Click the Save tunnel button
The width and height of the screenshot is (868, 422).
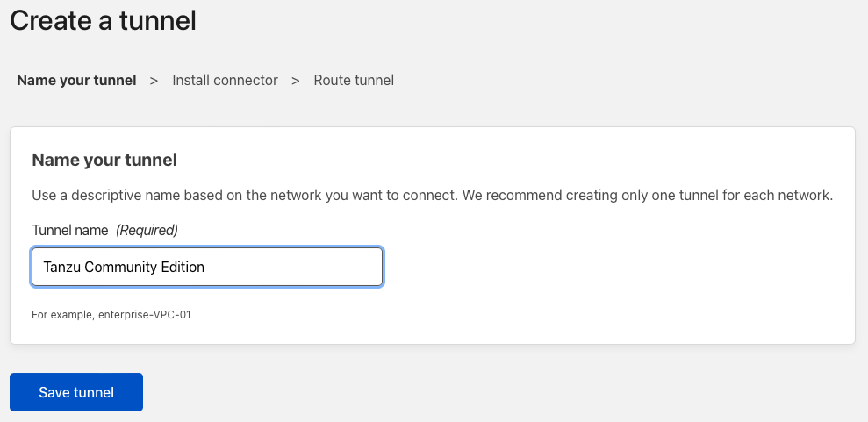point(76,392)
